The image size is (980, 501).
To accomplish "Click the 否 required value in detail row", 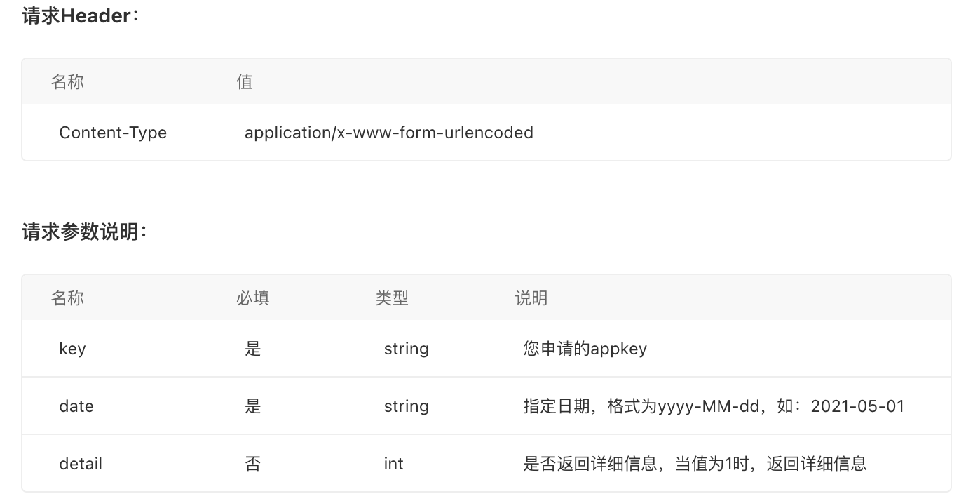I will tap(253, 464).
